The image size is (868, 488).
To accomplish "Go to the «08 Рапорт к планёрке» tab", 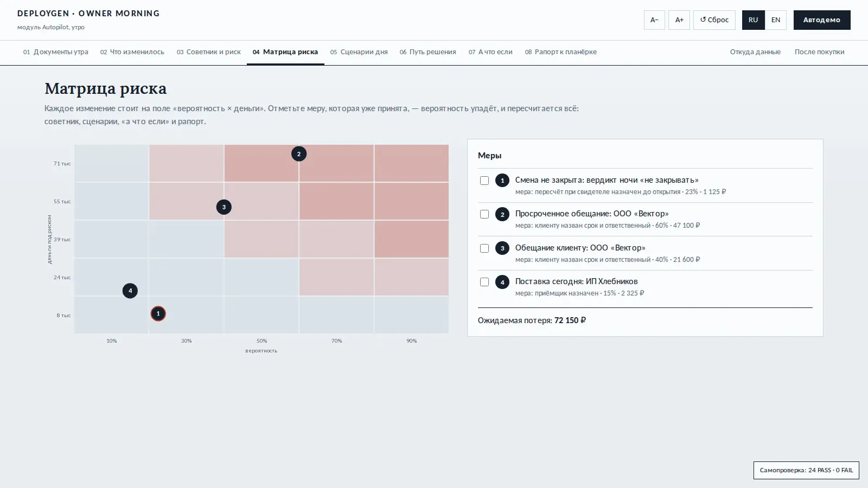I will tap(561, 52).
